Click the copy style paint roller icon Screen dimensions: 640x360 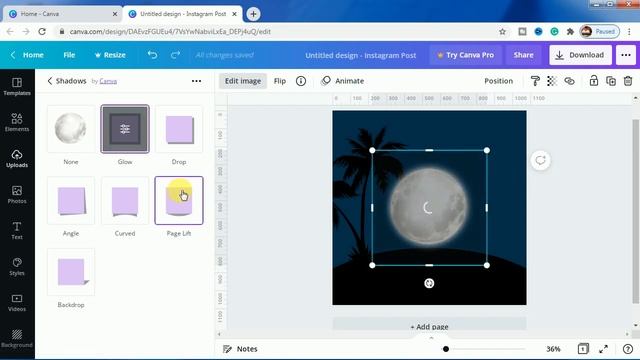coord(535,81)
